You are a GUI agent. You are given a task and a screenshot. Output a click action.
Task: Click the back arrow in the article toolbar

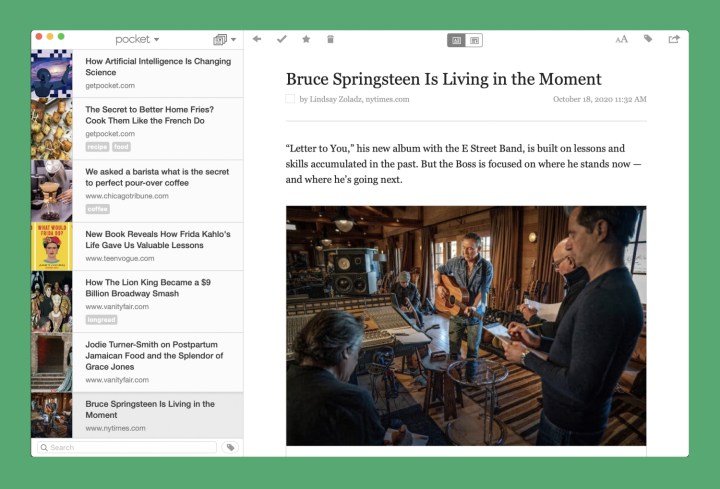pos(257,39)
